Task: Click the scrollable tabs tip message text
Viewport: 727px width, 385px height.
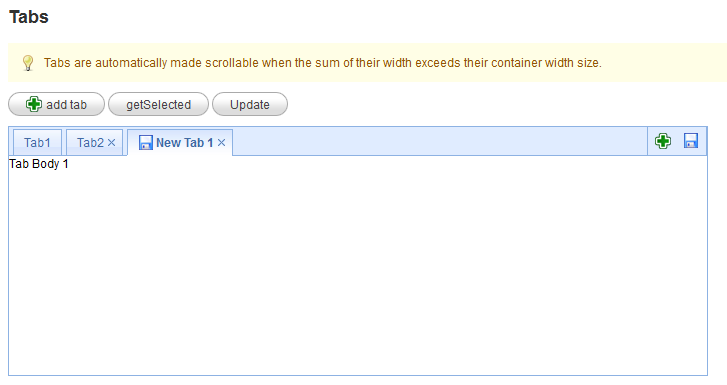Action: click(323, 63)
